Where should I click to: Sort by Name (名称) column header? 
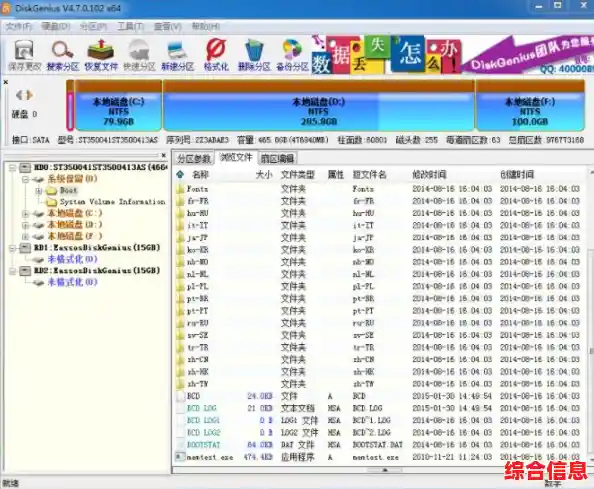click(200, 174)
